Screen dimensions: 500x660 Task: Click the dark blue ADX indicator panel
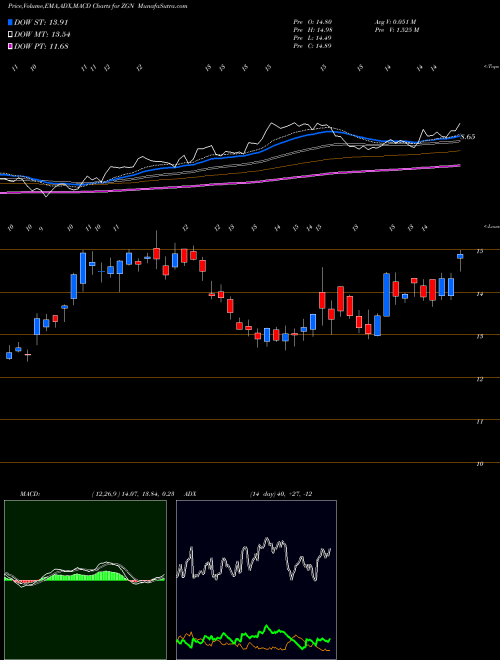pyautogui.click(x=256, y=580)
